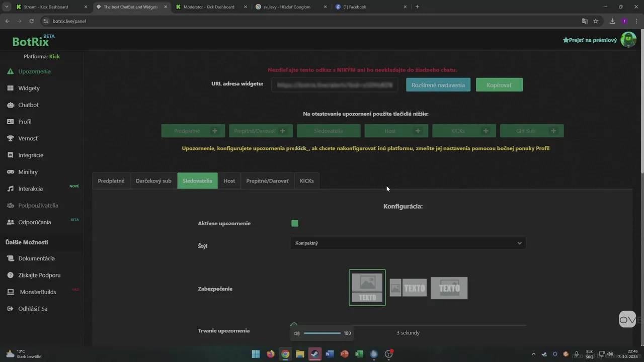Open Prepitné/Darovať config tab
The height and width of the screenshot is (362, 644).
click(268, 181)
